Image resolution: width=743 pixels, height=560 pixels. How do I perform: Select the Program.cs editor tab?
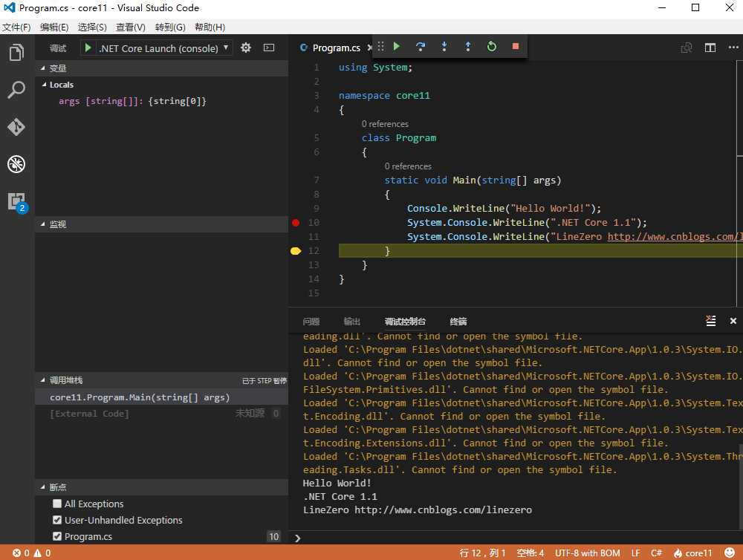click(x=336, y=48)
